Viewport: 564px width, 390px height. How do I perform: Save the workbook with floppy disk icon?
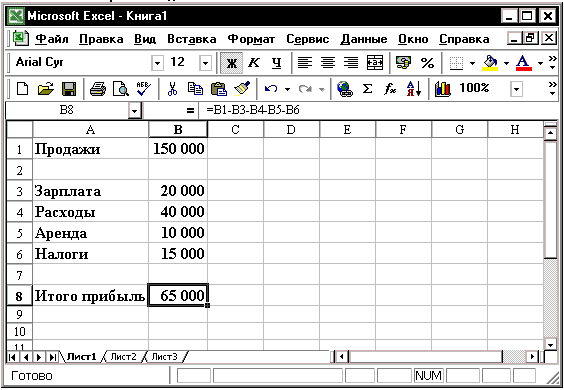pyautogui.click(x=69, y=89)
